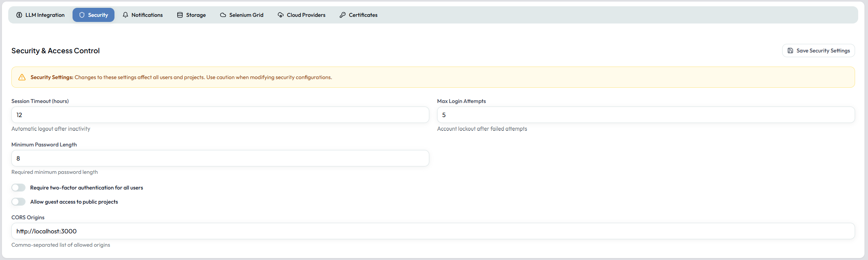Click the 'Security & Access Control' heading
The width and height of the screenshot is (868, 260).
tap(56, 51)
